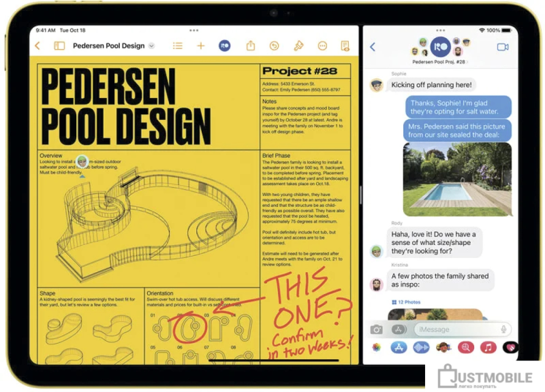Image resolution: width=545 pixels, height=392 pixels.
Task: Tap the 100% battery indicator
Action: click(x=499, y=31)
